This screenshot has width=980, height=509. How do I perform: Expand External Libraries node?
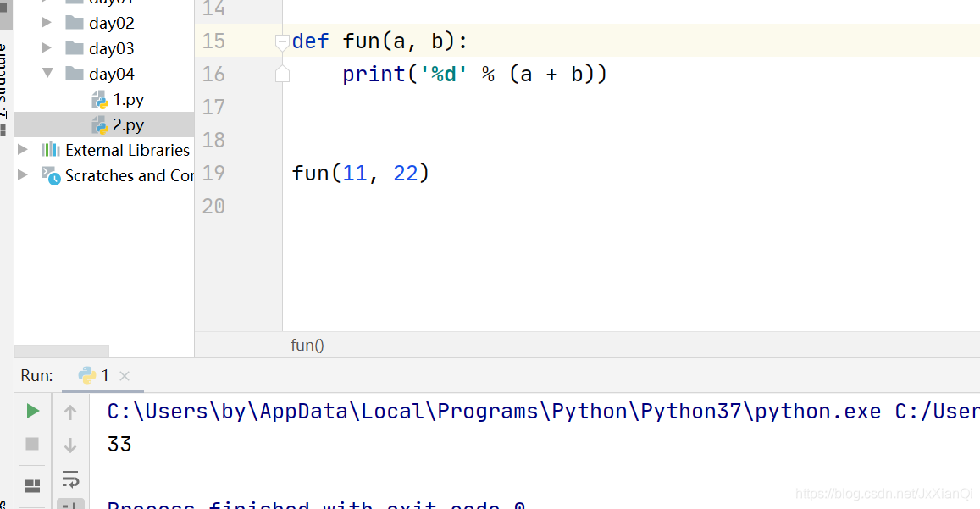coord(23,149)
